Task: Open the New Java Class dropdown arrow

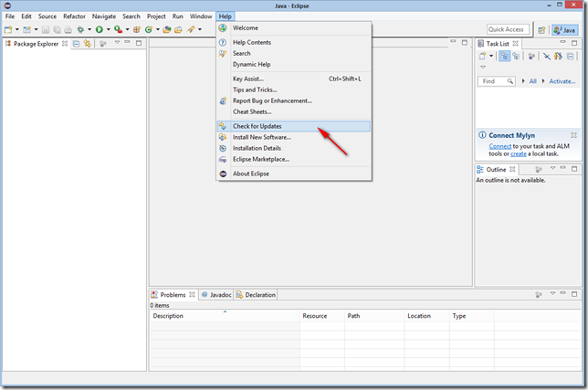Action: click(158, 29)
